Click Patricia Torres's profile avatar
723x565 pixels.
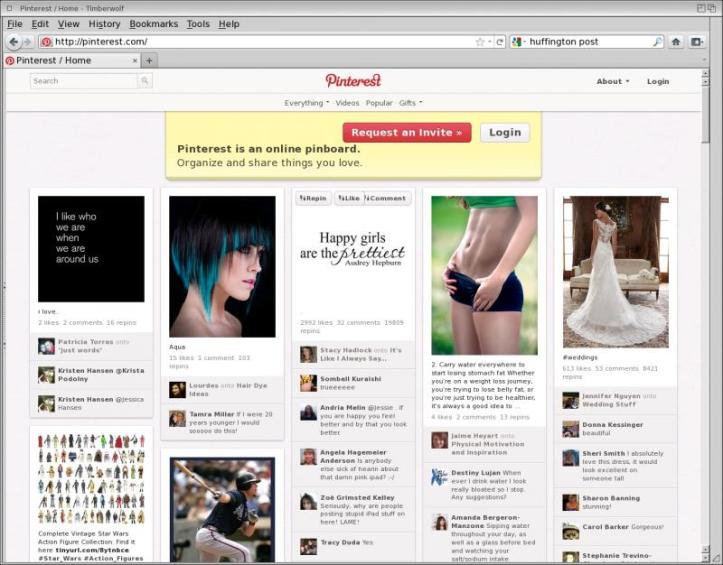pyautogui.click(x=46, y=346)
